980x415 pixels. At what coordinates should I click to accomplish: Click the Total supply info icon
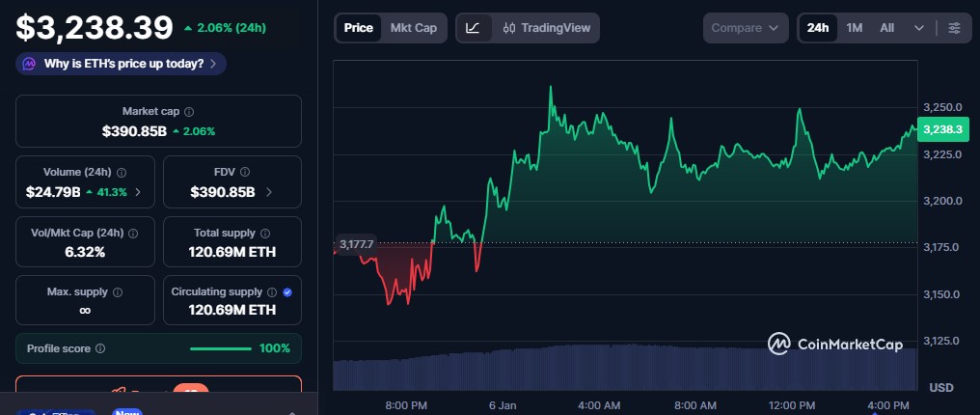pos(264,234)
